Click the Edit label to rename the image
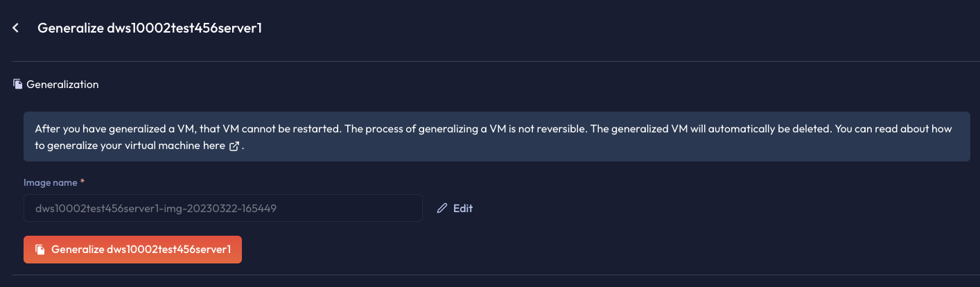The image size is (980, 287). [x=463, y=208]
